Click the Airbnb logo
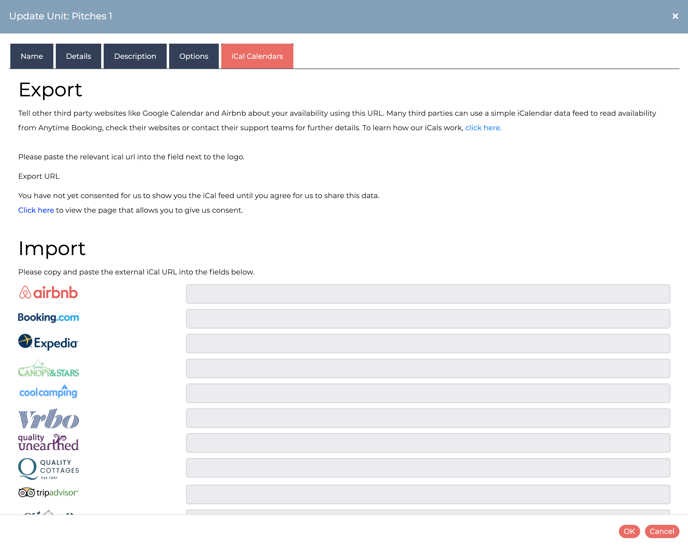Screen dimensions: 688x546 point(48,293)
